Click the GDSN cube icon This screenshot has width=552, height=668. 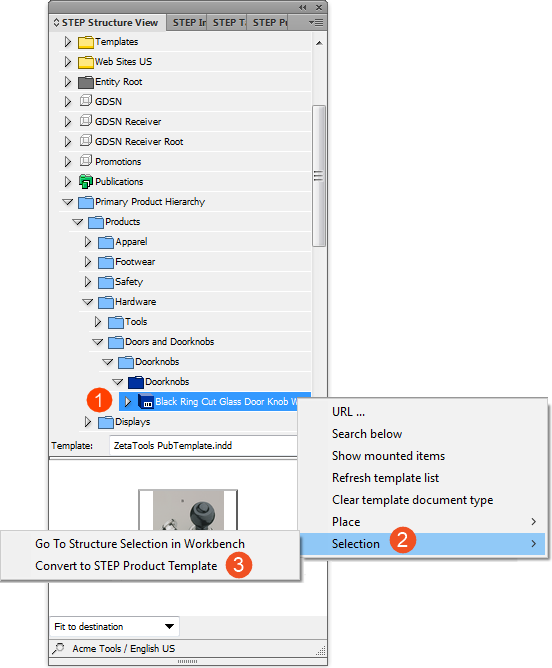pos(86,101)
